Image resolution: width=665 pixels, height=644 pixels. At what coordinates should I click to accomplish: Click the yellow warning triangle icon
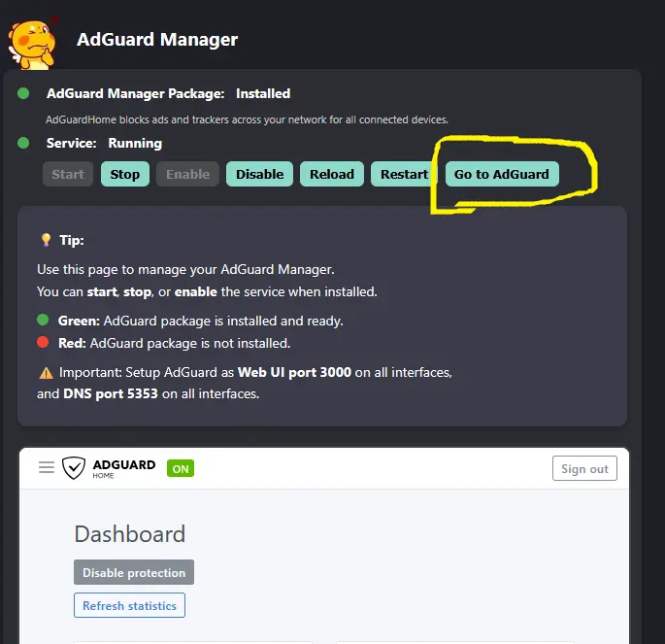(46, 373)
